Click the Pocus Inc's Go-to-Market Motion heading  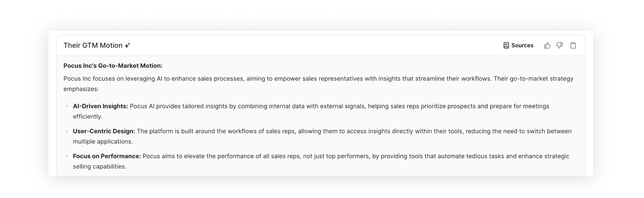click(113, 66)
